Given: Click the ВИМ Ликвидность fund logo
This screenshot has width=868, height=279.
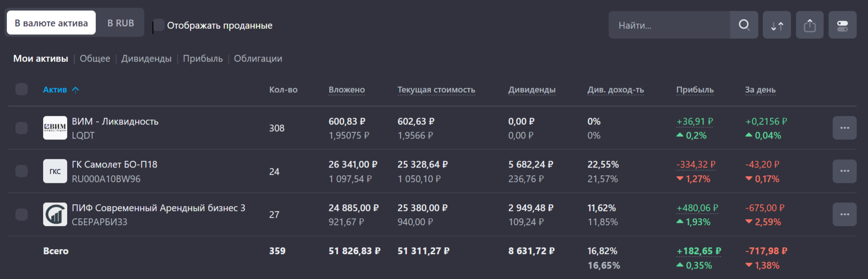Looking at the screenshot, I should coord(55,128).
